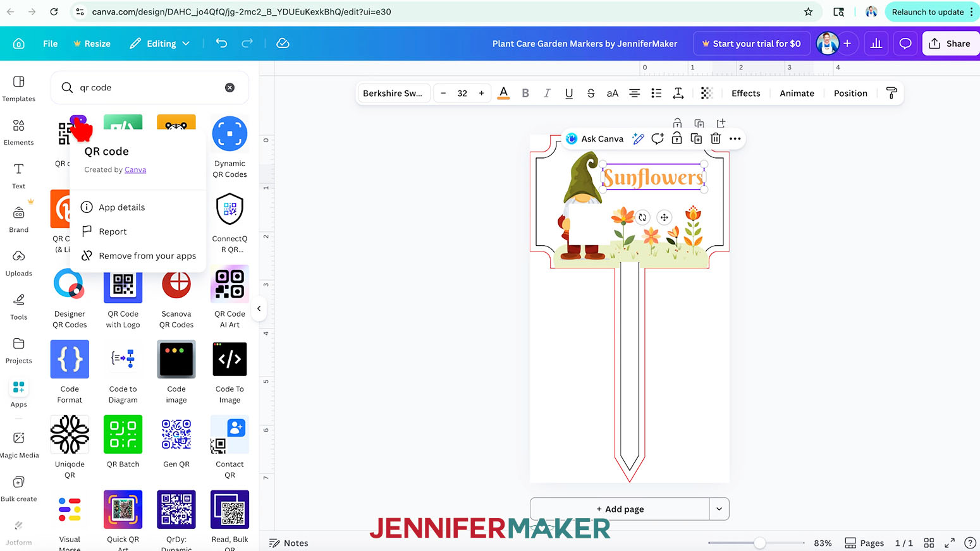
Task: Open Code Format app
Action: pyautogui.click(x=70, y=373)
